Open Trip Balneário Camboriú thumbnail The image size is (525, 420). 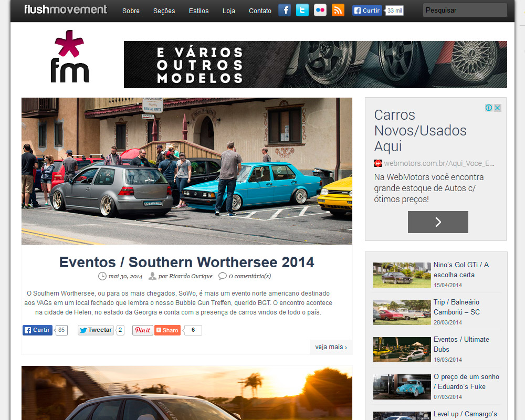click(x=402, y=312)
